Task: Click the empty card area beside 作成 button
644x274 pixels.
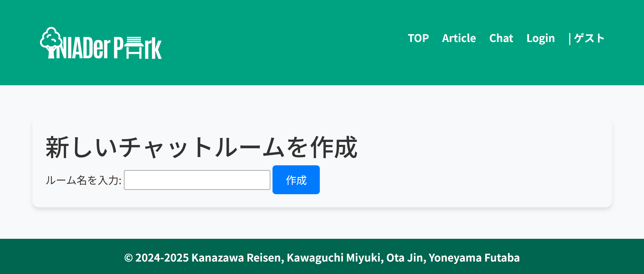Action: (x=465, y=180)
